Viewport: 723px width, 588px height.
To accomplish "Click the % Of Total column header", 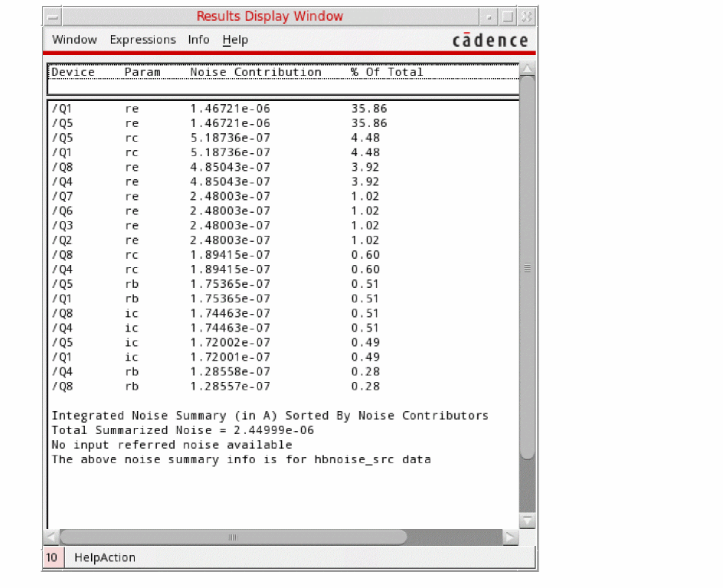I will pyautogui.click(x=387, y=72).
